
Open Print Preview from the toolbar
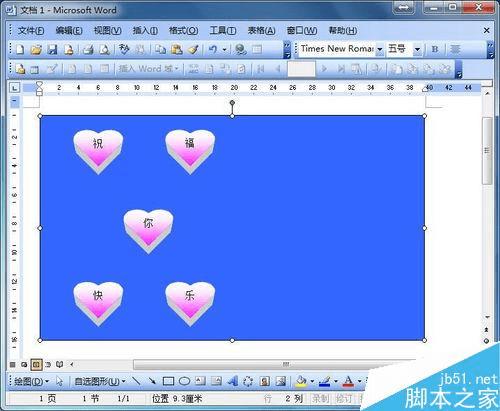click(104, 50)
